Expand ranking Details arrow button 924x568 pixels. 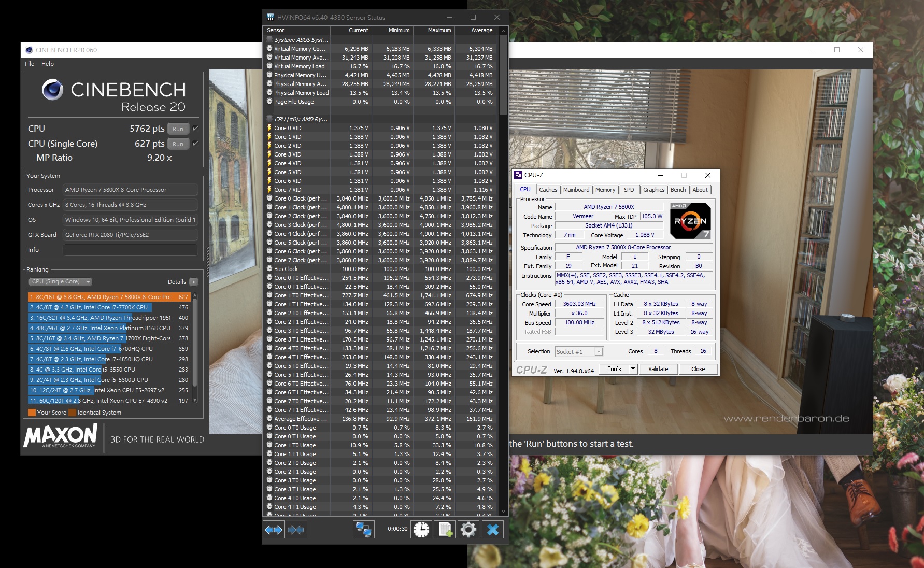194,282
